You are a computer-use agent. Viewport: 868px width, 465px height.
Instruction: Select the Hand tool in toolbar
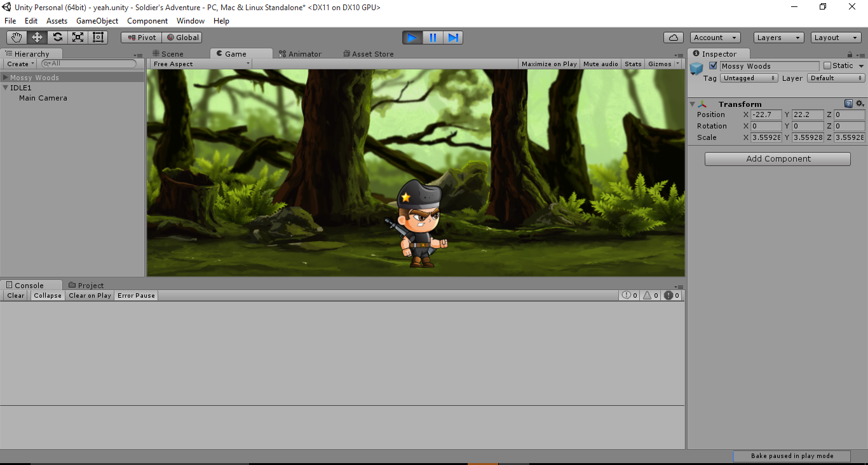tap(17, 38)
